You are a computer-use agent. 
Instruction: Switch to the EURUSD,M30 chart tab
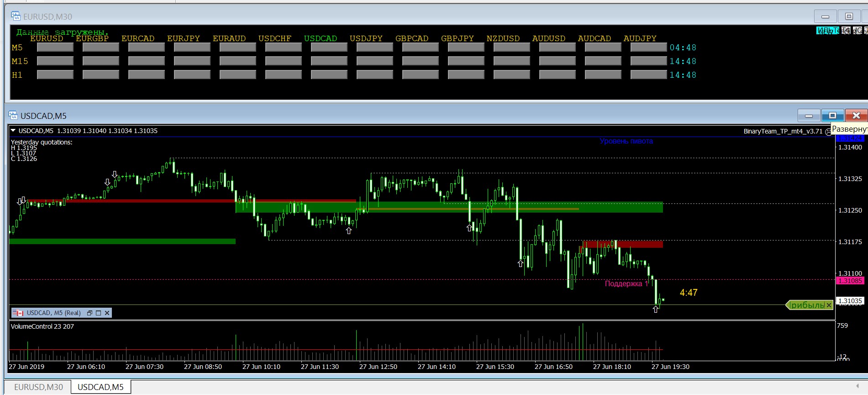pyautogui.click(x=38, y=387)
